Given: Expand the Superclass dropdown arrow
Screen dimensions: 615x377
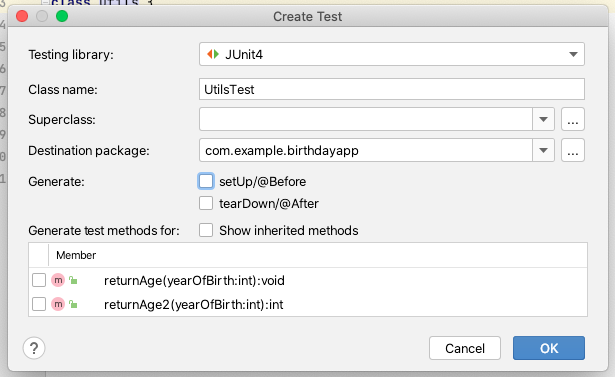Looking at the screenshot, I should point(543,119).
